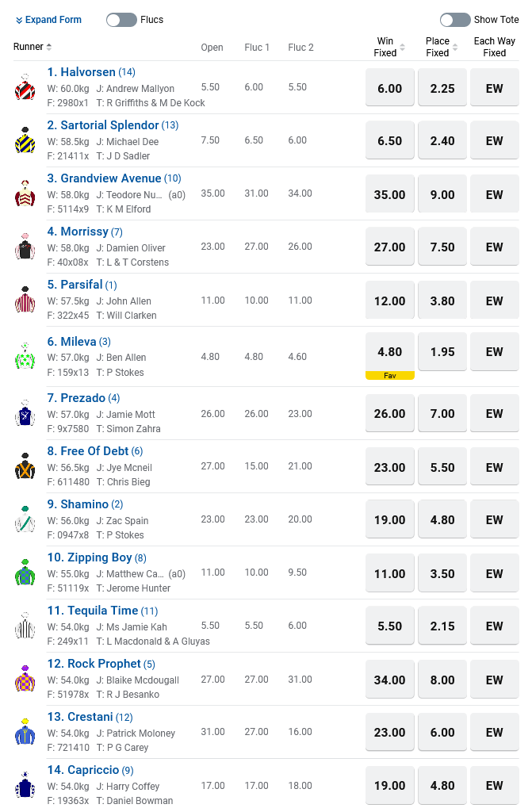Image resolution: width=532 pixels, height=812 pixels.
Task: Enable the Show Tote switch
Action: coord(455,20)
